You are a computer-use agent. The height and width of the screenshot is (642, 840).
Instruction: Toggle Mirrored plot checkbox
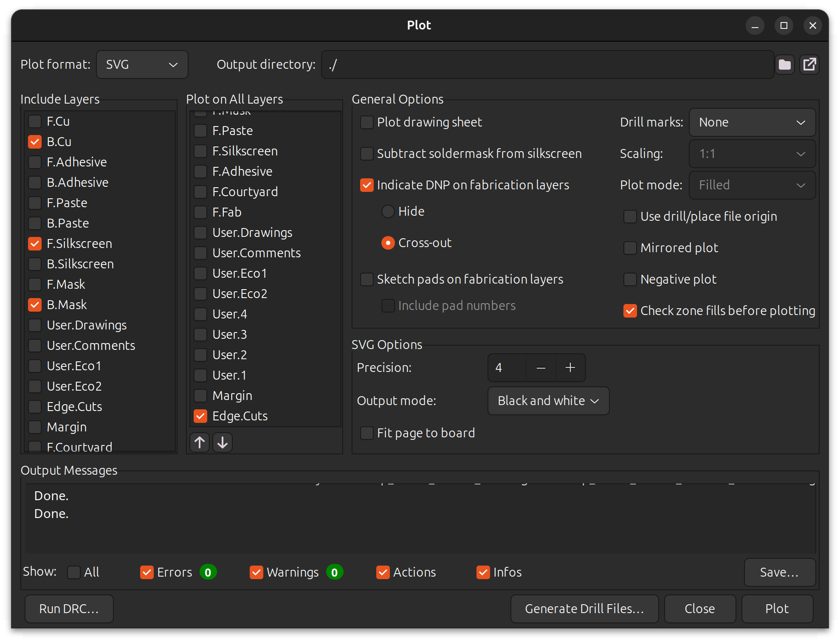coord(630,248)
